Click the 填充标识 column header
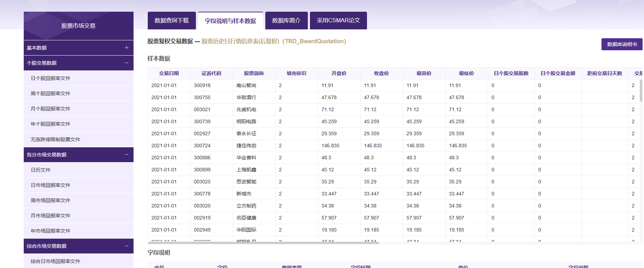This screenshot has height=268, width=644. coord(296,73)
